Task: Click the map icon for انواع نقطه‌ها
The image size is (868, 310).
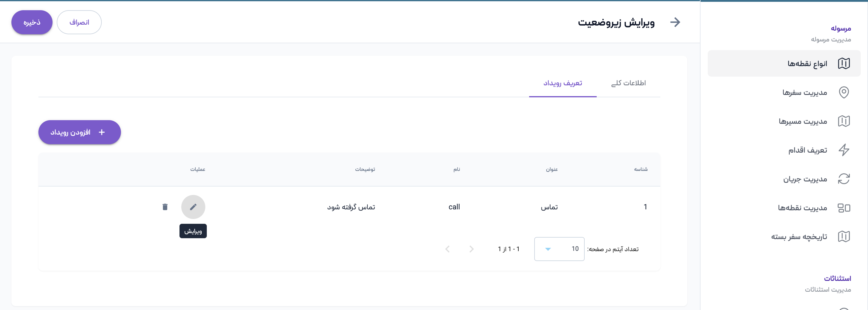Action: coord(843,63)
